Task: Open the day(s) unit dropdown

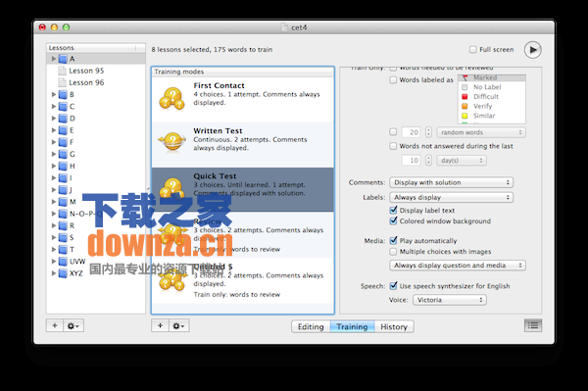Action: click(x=462, y=161)
